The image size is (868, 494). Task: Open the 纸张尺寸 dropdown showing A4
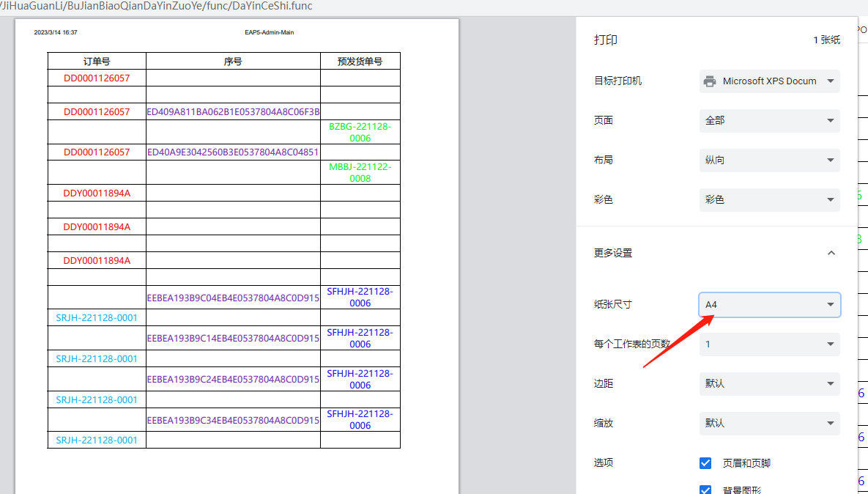(769, 304)
